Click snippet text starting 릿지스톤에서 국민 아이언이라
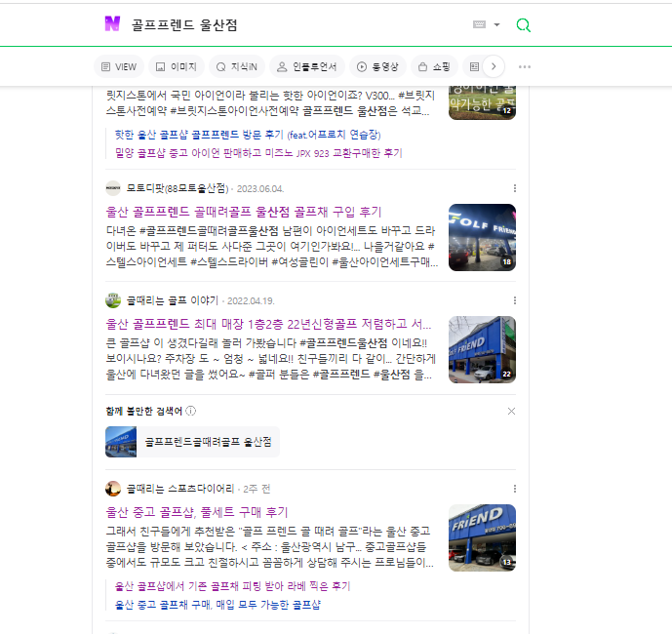Viewport: 672px width, 634px height. 270,102
